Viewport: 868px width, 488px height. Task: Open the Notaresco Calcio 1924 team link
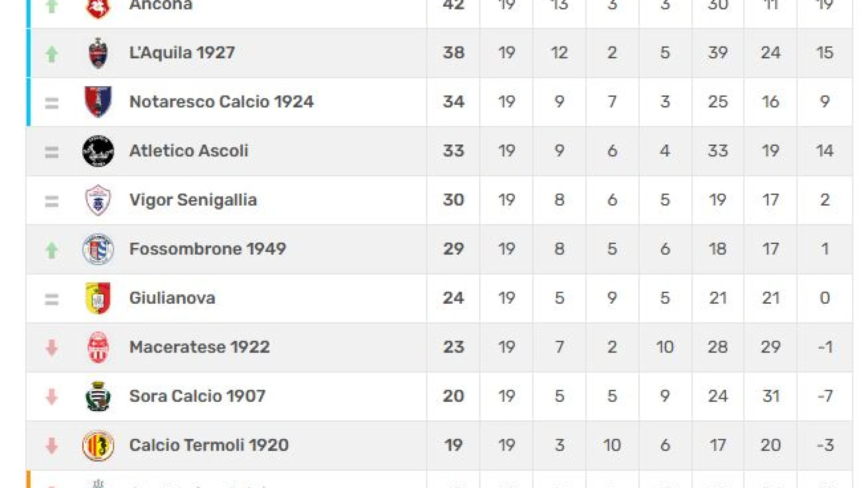(x=221, y=102)
